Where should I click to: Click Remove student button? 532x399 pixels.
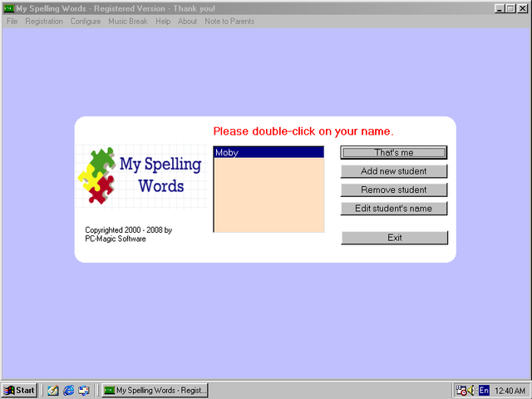tap(394, 190)
